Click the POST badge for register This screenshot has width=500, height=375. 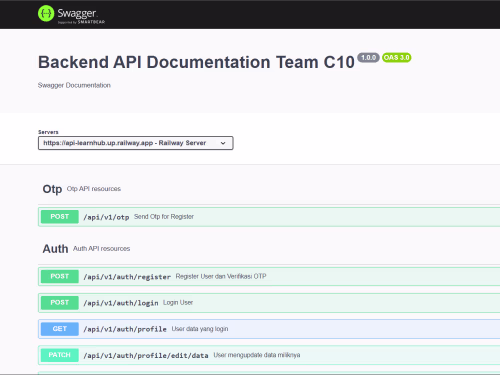point(60,276)
